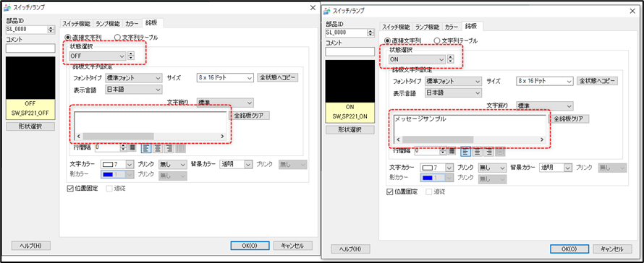Open 背景カラー picker in OFF-state dialog

236,164
